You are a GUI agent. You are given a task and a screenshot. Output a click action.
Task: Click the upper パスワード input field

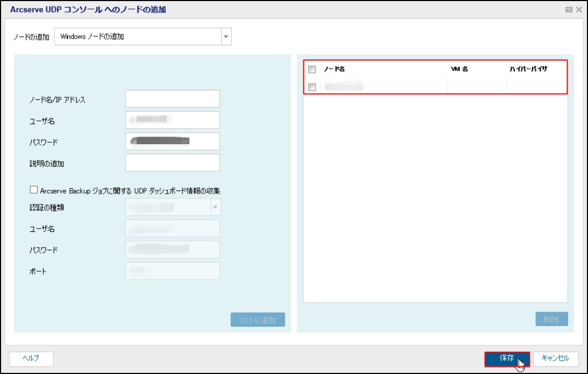pyautogui.click(x=173, y=142)
